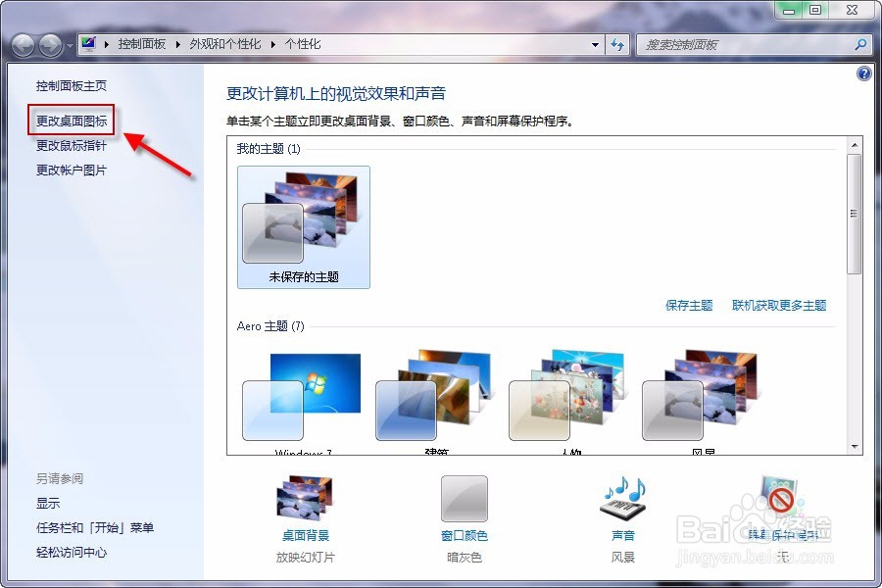This screenshot has width=882, height=588.
Task: Click the 桌面背景 text link
Action: tap(306, 536)
